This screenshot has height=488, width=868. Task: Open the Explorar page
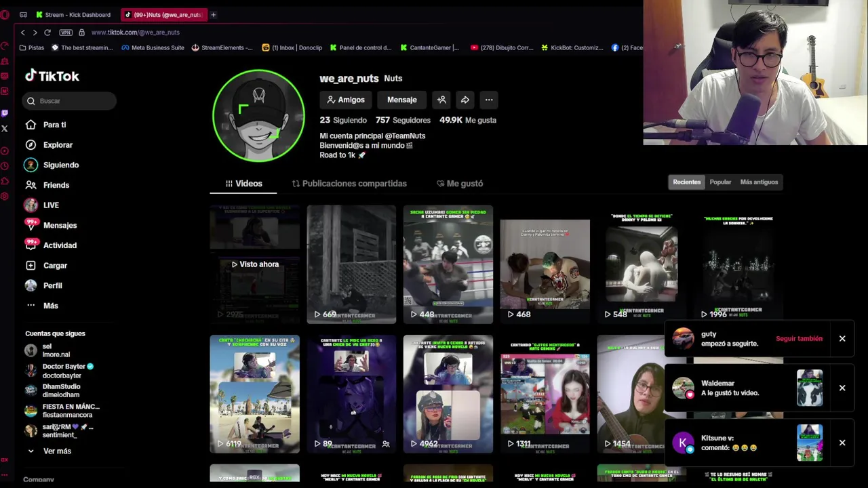(48, 145)
